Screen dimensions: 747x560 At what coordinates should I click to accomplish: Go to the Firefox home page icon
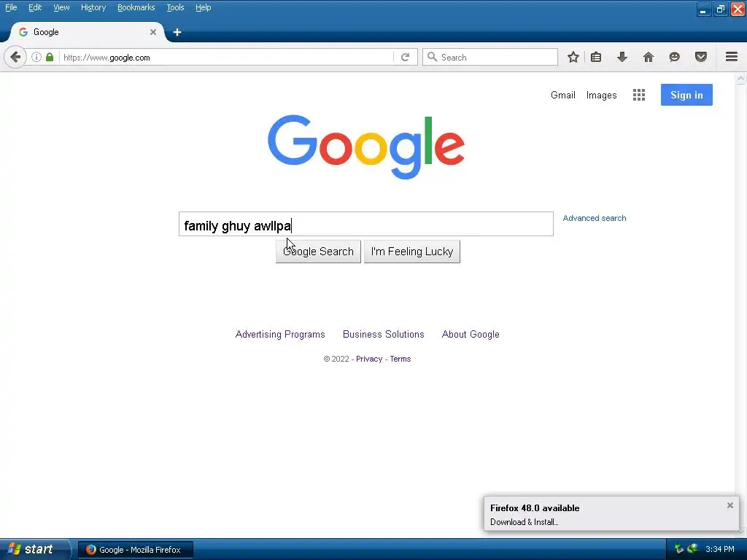(x=649, y=57)
